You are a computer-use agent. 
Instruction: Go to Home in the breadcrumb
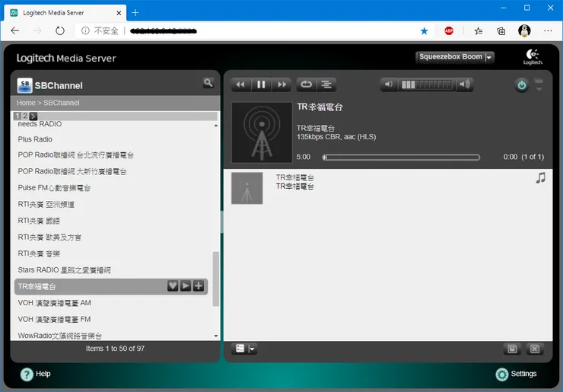pyautogui.click(x=26, y=103)
